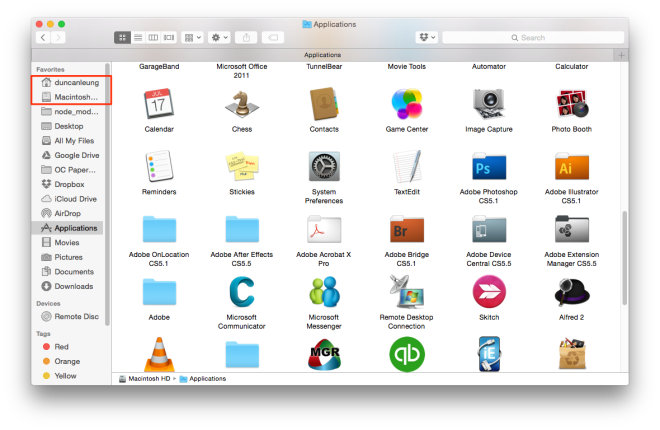Open Remote Desktop Connection icon
This screenshot has height=430, width=660.
click(407, 292)
